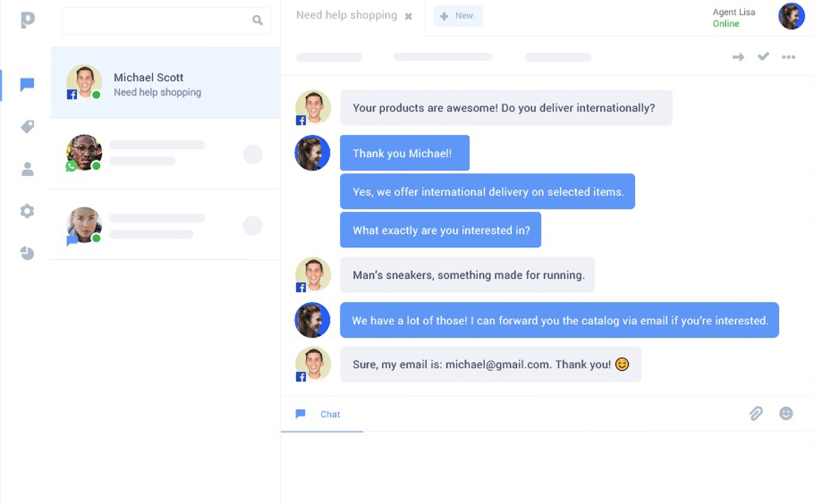Click the paperclip attachment icon
The width and height of the screenshot is (814, 504).
click(x=756, y=413)
